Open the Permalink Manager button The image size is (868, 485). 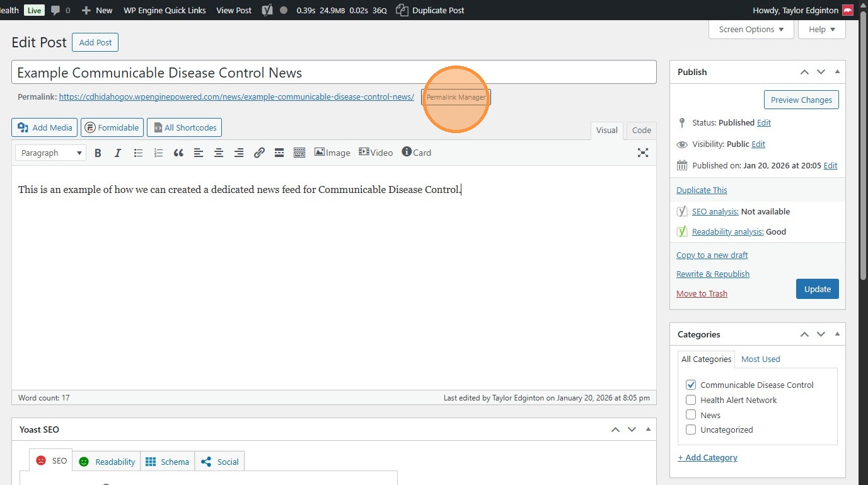click(x=456, y=97)
